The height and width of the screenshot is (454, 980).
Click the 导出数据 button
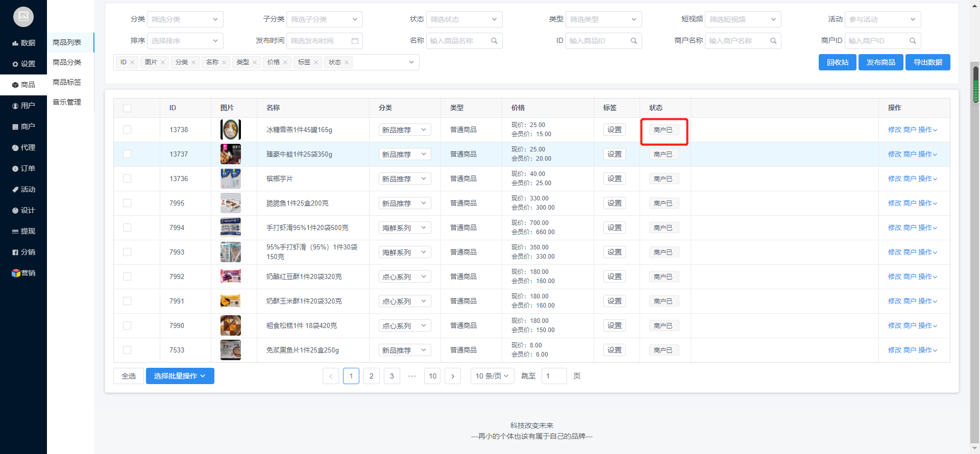pos(927,62)
